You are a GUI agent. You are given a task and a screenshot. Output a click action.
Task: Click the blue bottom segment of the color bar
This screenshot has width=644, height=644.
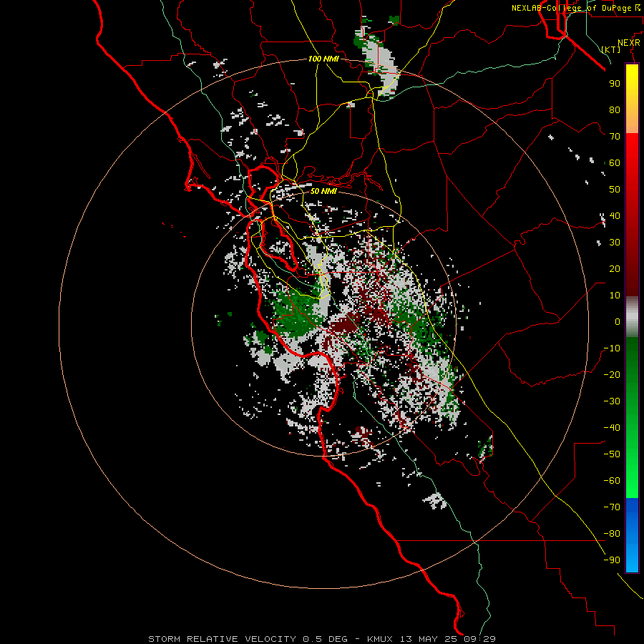(x=632, y=535)
